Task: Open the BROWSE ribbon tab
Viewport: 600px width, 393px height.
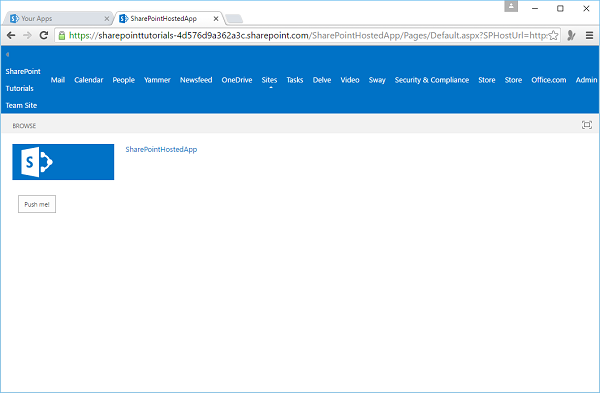Action: (24, 126)
